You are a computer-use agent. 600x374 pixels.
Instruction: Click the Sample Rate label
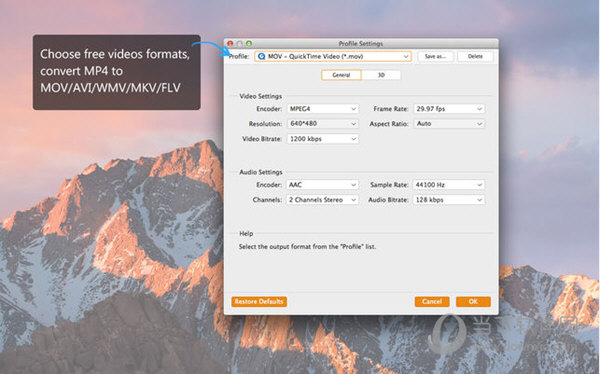[x=389, y=185]
